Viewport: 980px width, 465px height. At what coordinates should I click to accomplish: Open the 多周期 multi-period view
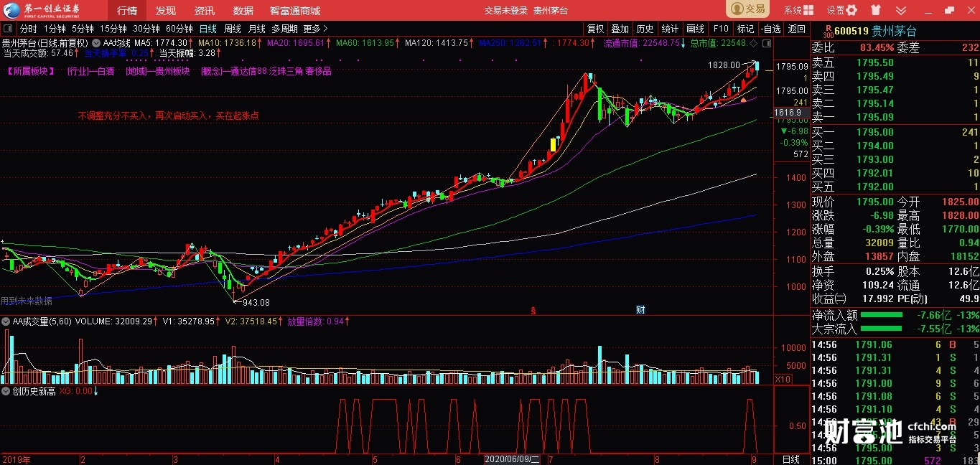[x=284, y=29]
